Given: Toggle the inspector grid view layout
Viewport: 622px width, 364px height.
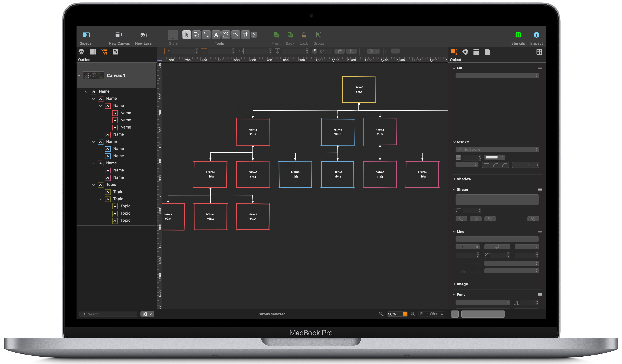Looking at the screenshot, I should (540, 52).
